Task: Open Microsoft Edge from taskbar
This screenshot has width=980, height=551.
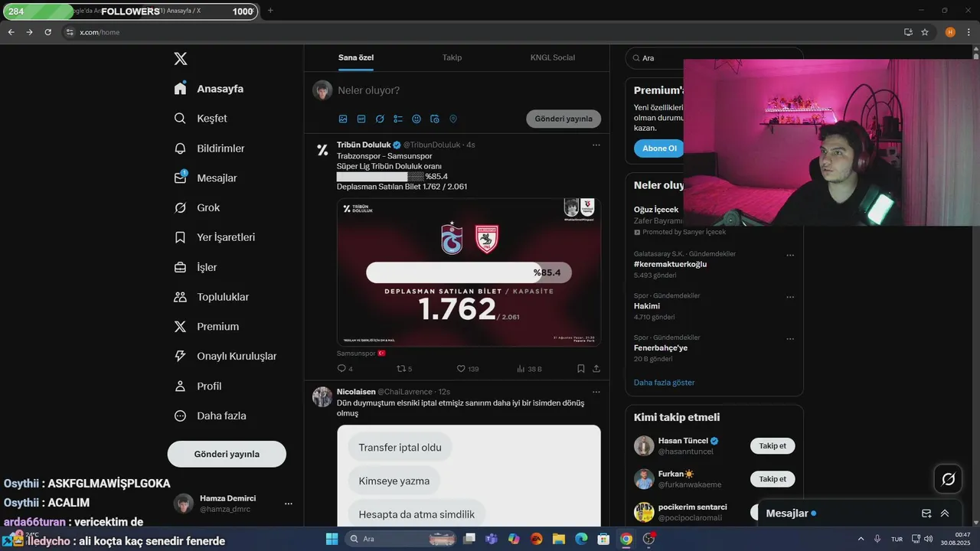Action: (580, 539)
